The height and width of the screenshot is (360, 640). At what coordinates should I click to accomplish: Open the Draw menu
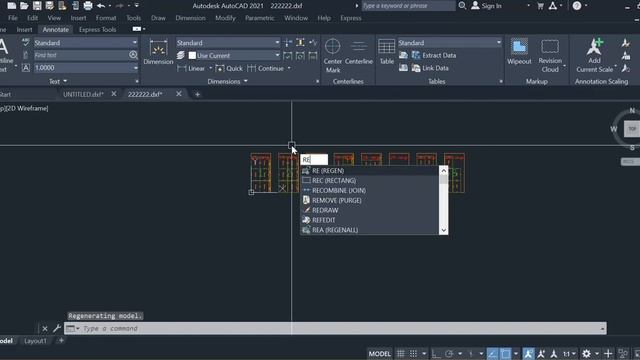(158, 18)
